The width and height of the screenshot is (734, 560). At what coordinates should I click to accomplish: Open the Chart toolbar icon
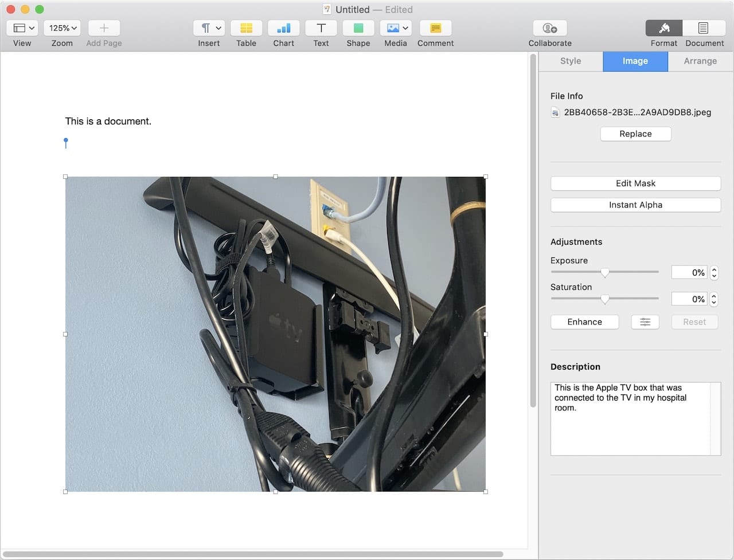283,28
